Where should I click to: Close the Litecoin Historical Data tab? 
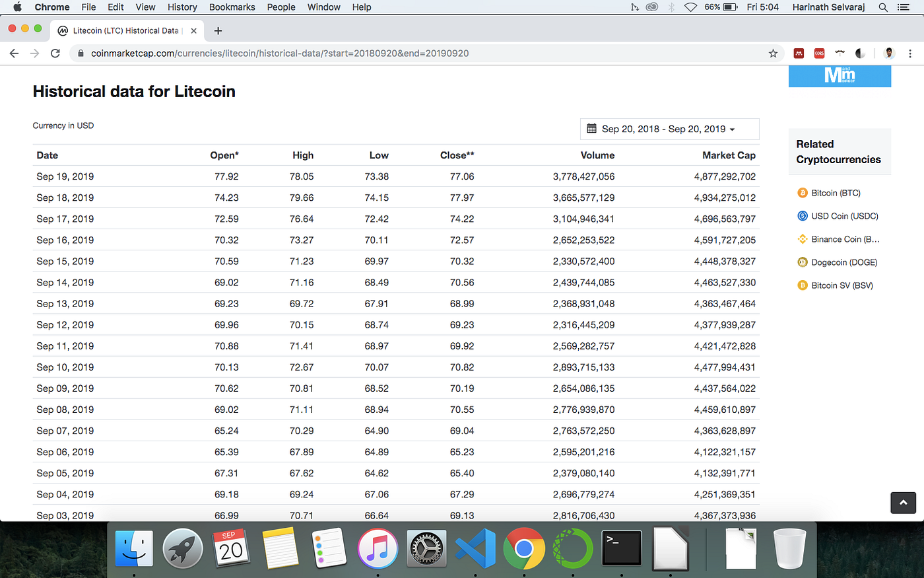[193, 30]
